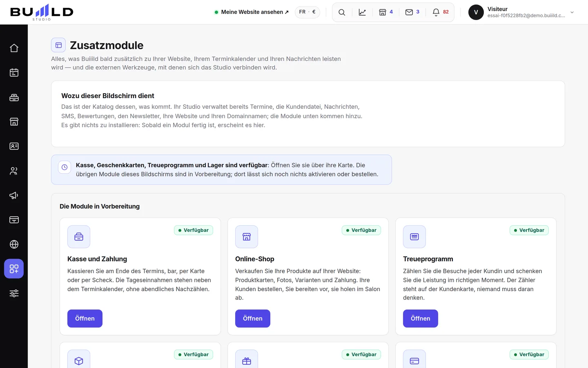Expand the Visiteur account menu chevron
The height and width of the screenshot is (368, 588).
[x=572, y=12]
